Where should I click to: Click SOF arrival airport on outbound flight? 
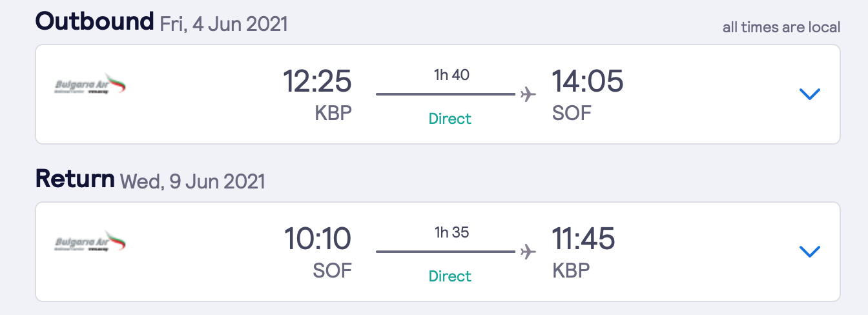point(572,114)
